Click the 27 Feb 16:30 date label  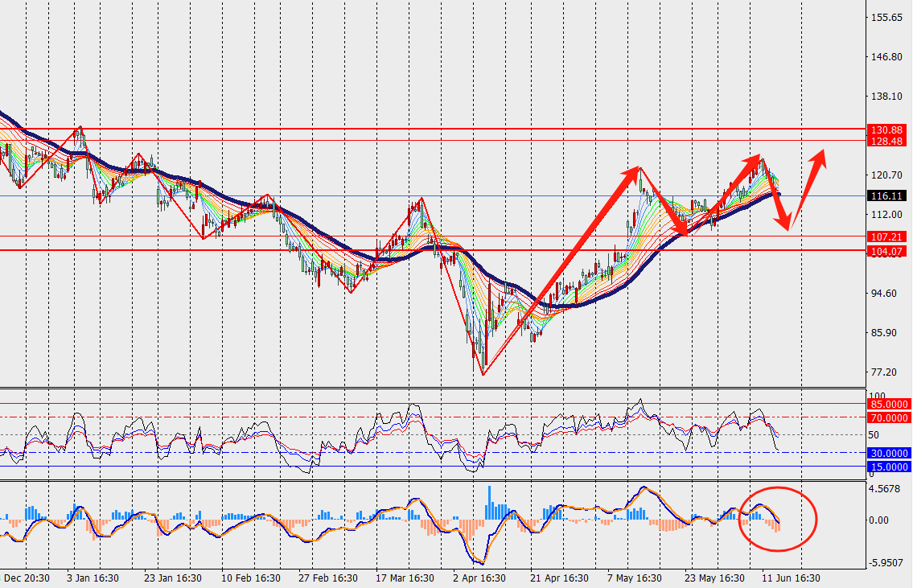[328, 578]
